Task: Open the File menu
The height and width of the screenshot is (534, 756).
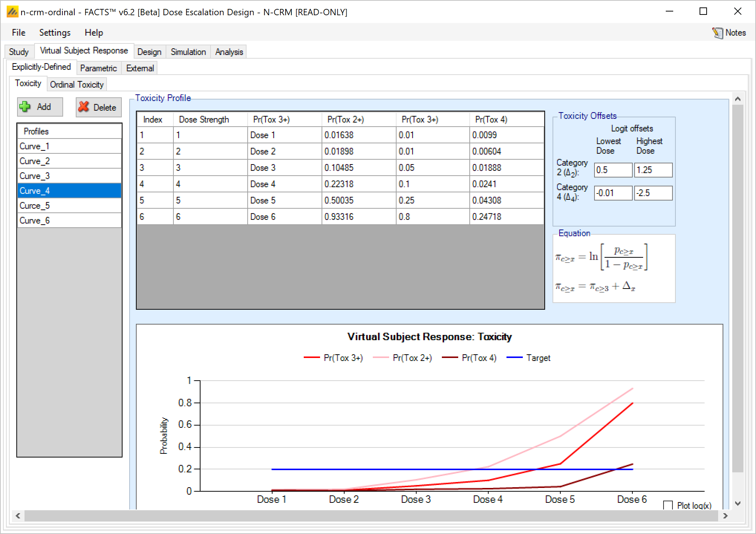Action: click(x=19, y=33)
